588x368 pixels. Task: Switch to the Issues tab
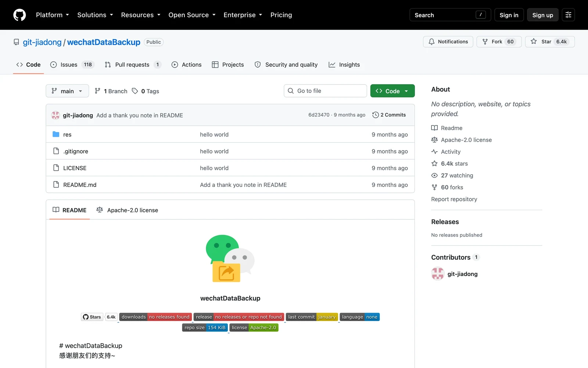[72, 65]
